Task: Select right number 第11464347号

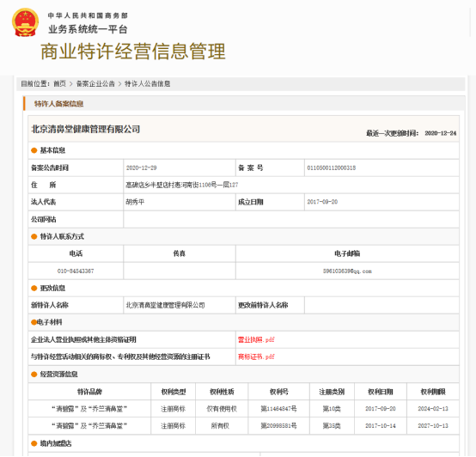Action: click(278, 409)
